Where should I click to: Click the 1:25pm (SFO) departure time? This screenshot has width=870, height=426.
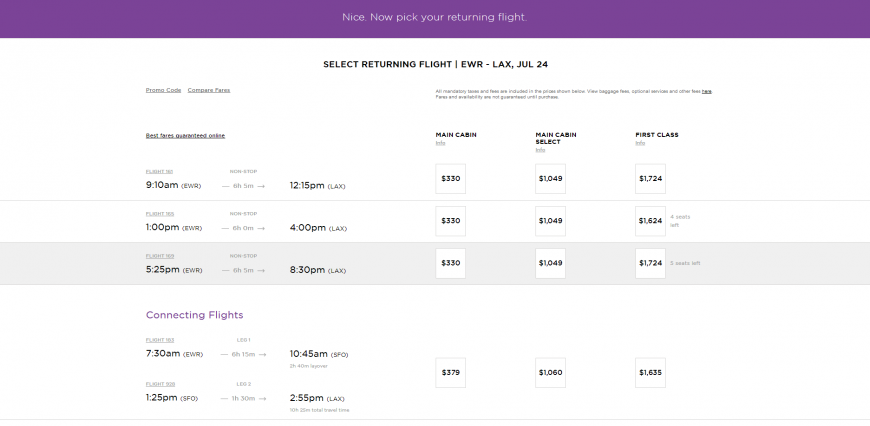(172, 398)
